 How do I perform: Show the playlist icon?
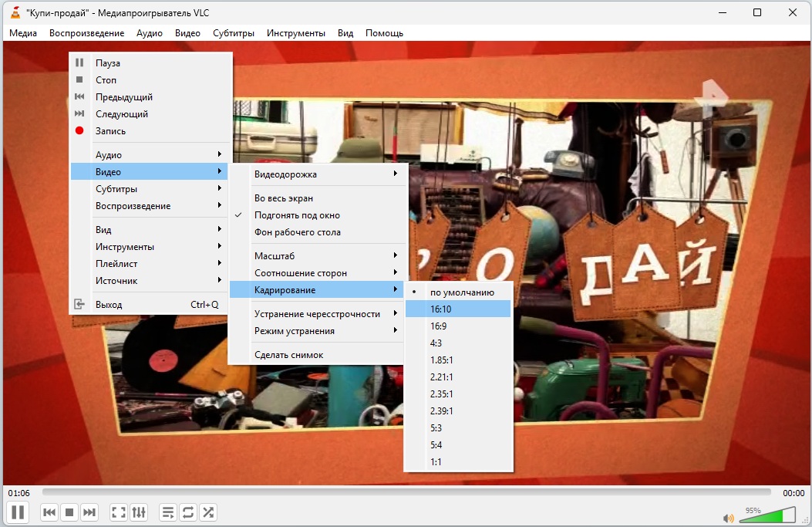tap(167, 512)
